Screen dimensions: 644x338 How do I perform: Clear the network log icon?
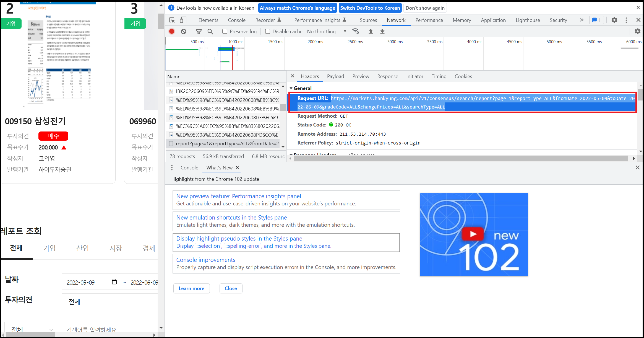[x=184, y=32]
